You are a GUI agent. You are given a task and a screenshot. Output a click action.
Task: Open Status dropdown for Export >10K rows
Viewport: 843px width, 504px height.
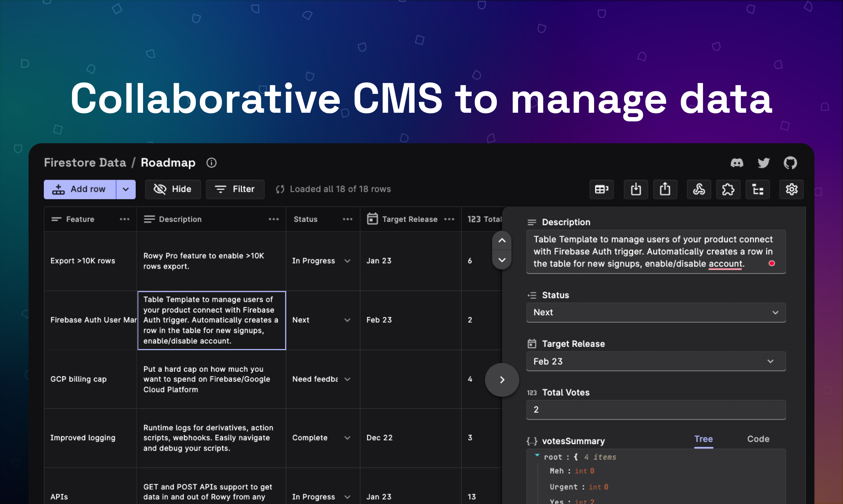click(x=347, y=261)
